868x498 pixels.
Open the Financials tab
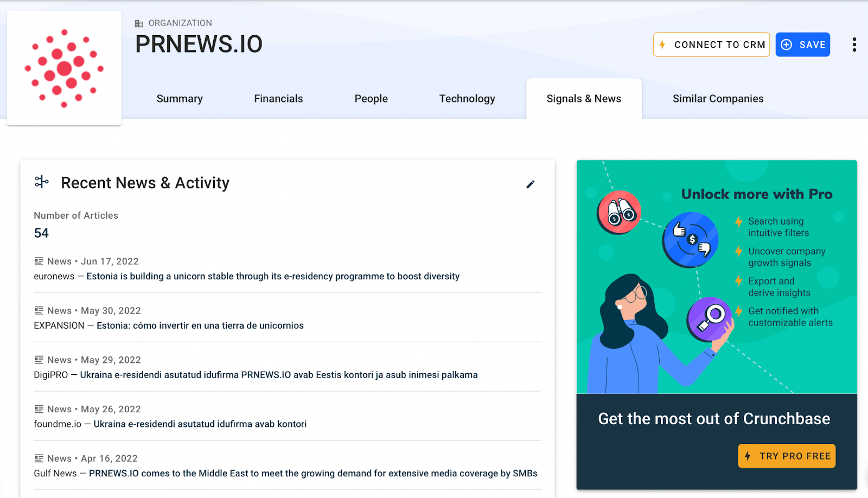pos(278,99)
